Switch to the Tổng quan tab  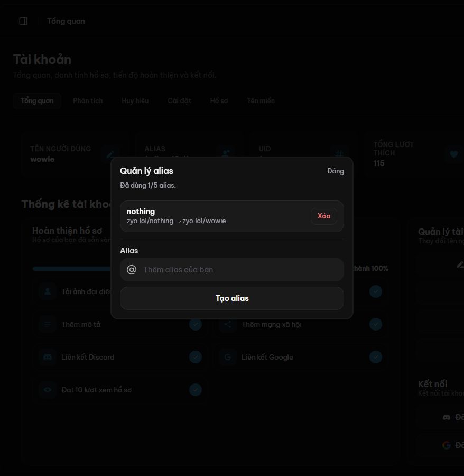coord(37,101)
